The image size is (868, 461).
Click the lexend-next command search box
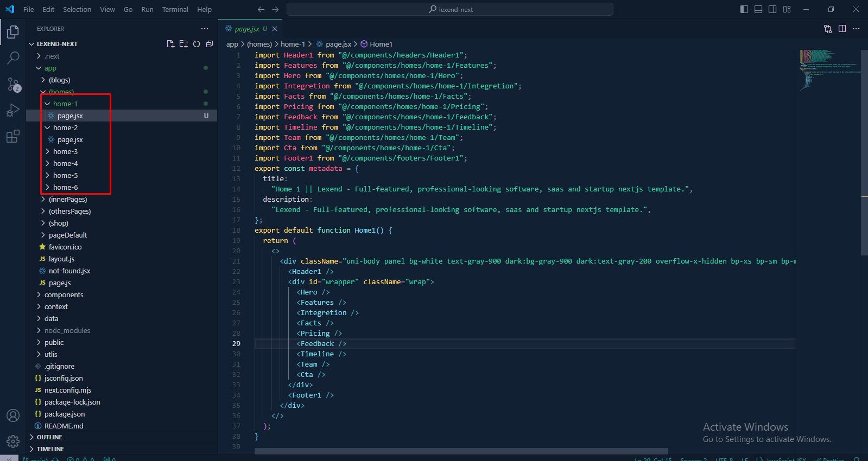click(x=449, y=9)
